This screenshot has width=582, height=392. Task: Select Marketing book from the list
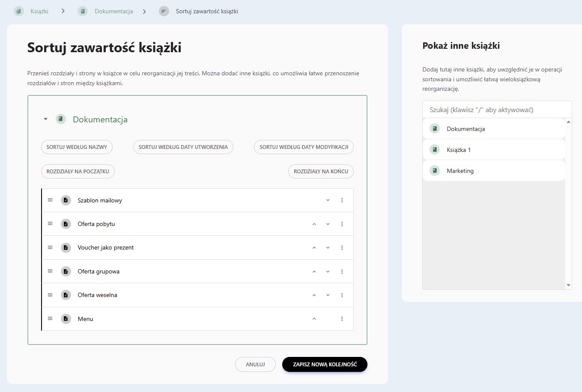pos(460,171)
